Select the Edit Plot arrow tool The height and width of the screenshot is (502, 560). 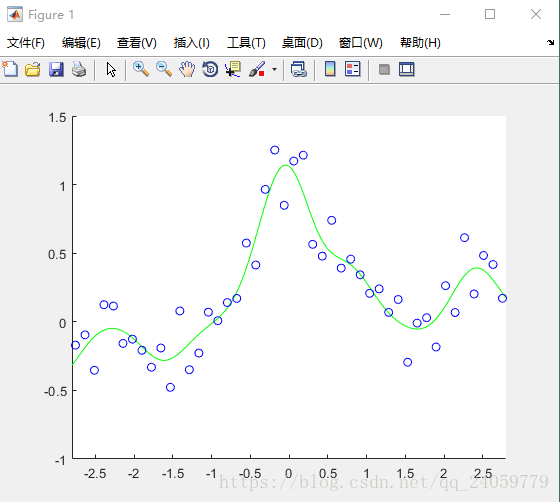[111, 70]
